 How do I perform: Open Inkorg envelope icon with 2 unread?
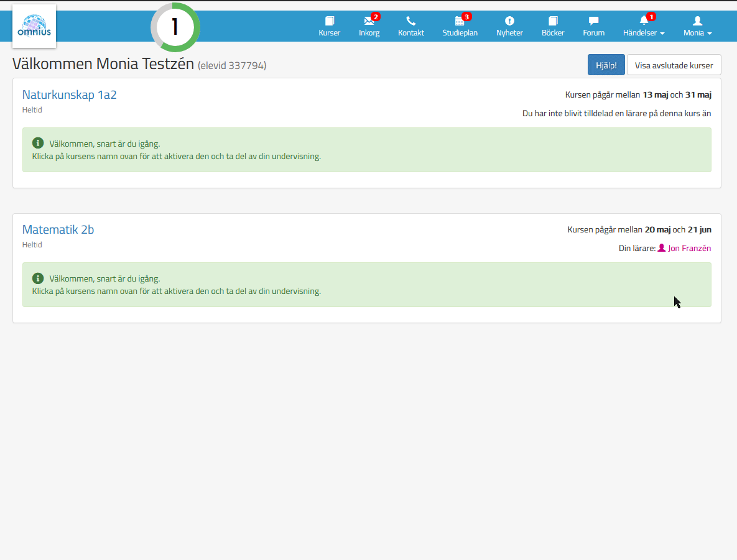click(369, 21)
